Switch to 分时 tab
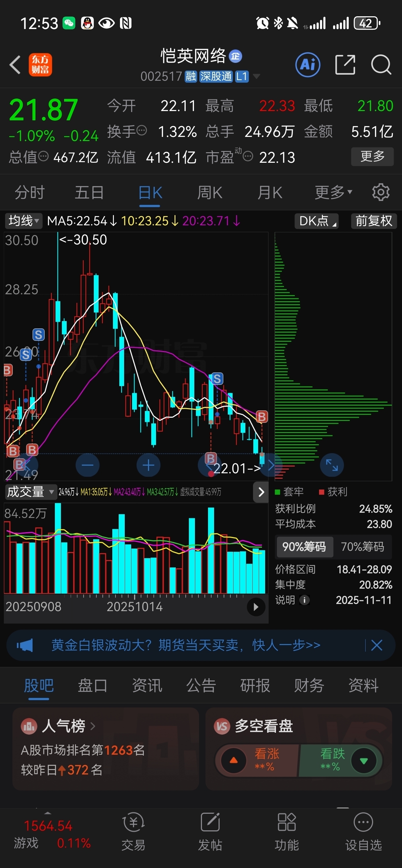Screen dimensions: 402x868 point(30,192)
